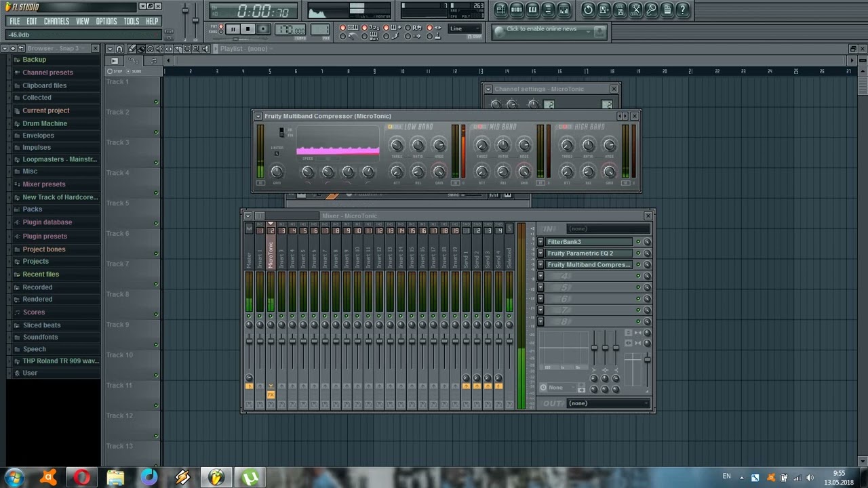The image size is (868, 488).
Task: Open project info document icon
Action: (x=667, y=9)
